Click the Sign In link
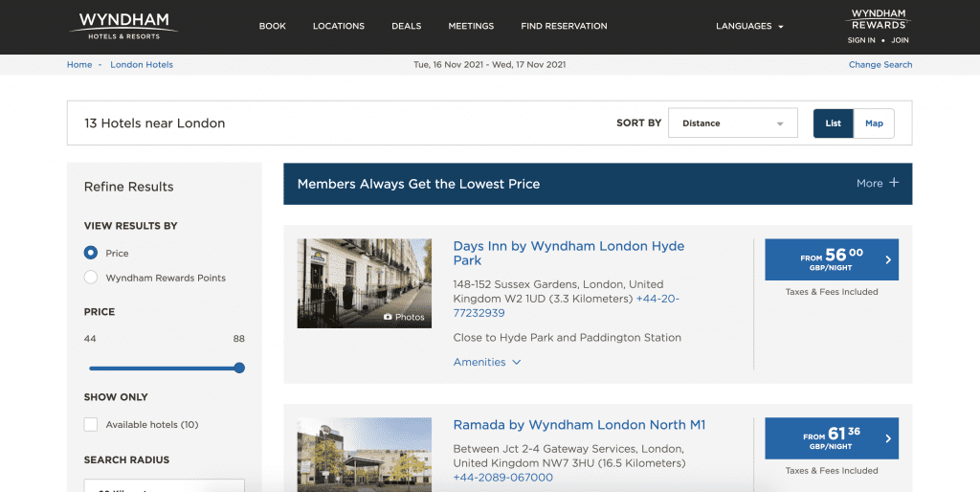Screen dimensions: 980x492 click(861, 40)
